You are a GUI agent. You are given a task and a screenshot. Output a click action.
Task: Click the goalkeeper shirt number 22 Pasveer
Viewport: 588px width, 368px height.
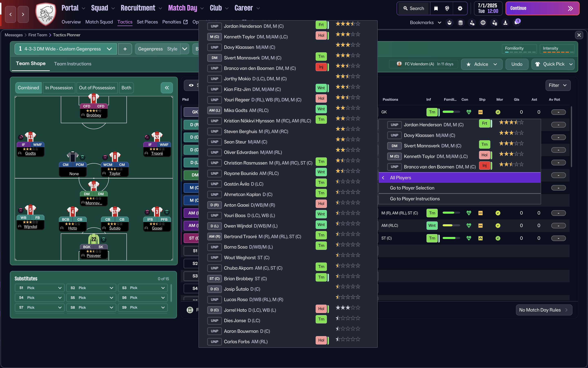(94, 239)
